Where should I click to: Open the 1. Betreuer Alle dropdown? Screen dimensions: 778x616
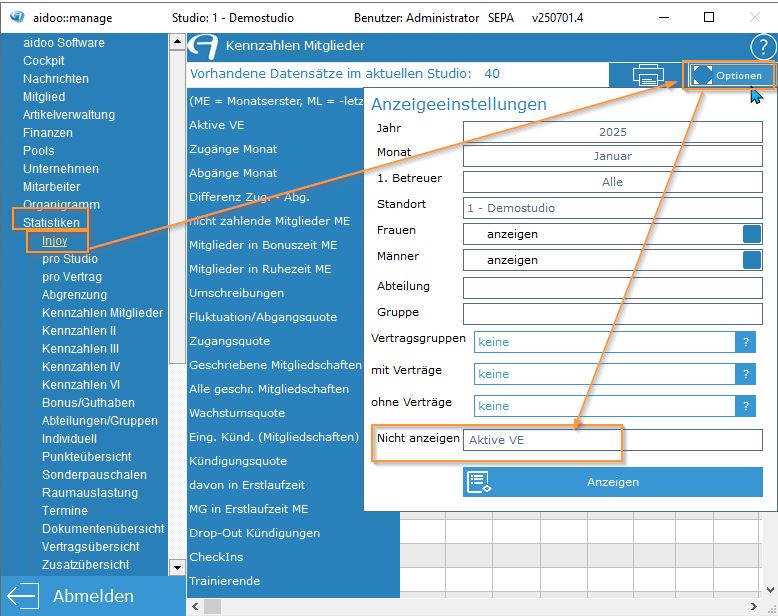pyautogui.click(x=613, y=182)
